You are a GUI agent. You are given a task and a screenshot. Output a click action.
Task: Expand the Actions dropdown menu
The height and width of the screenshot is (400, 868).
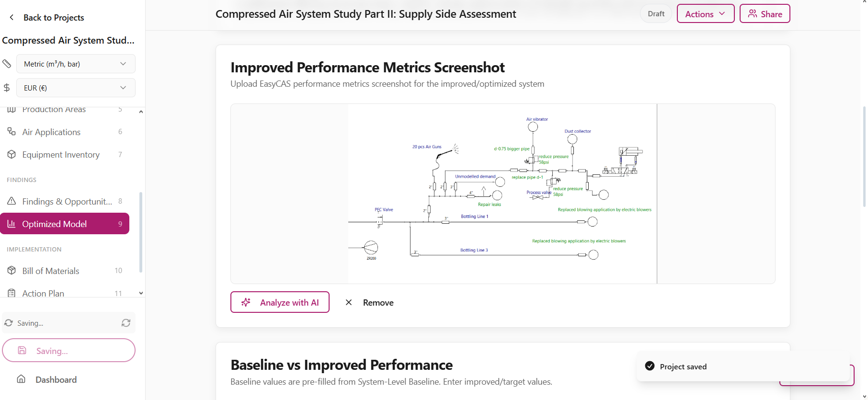(705, 14)
